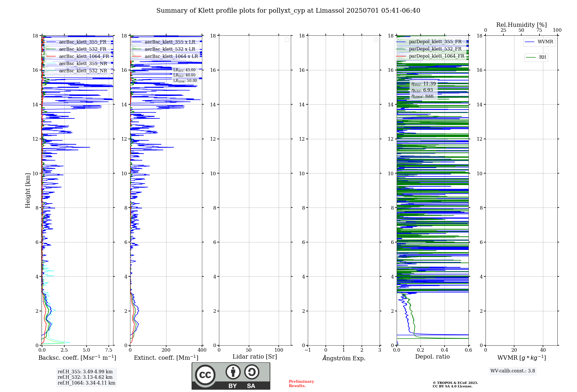Click the WVMR legend entry
The image size is (577, 392).
click(x=539, y=42)
